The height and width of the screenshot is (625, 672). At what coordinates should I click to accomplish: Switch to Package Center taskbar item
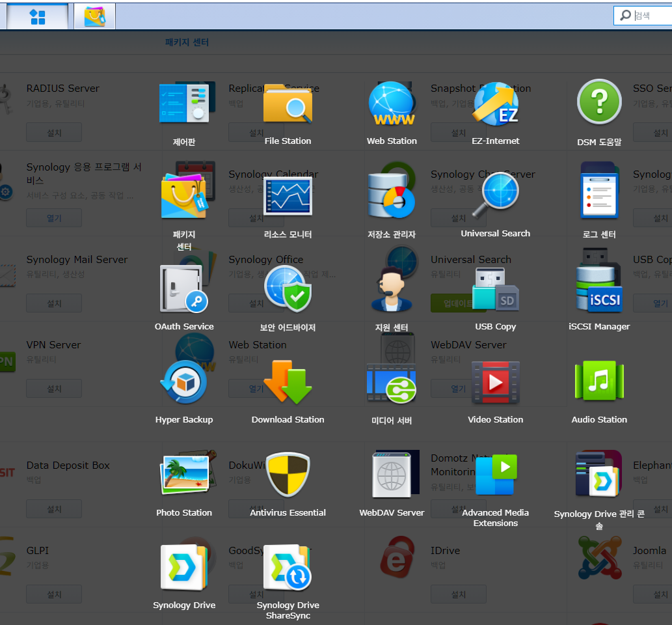(95, 17)
